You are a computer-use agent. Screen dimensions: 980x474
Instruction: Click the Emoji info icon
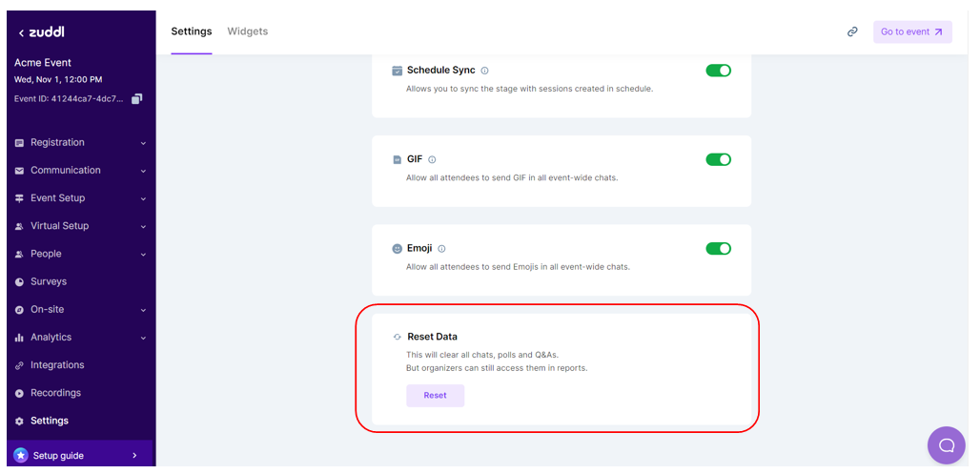pyautogui.click(x=441, y=249)
